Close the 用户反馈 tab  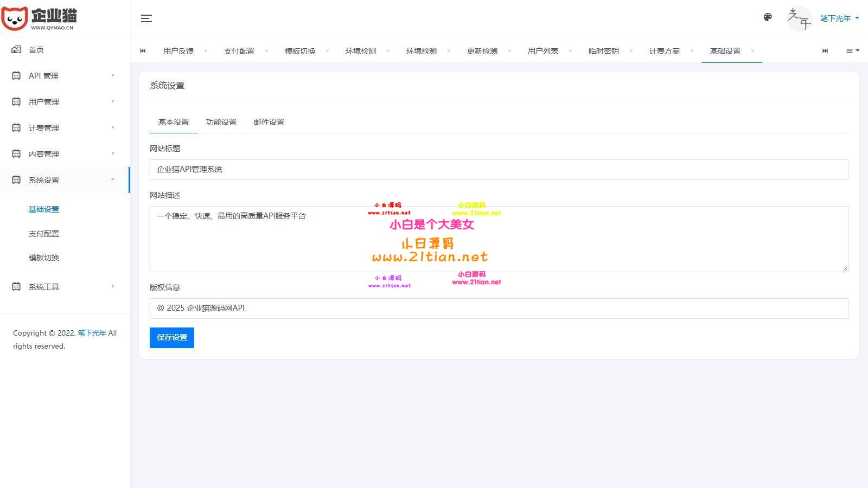(206, 51)
